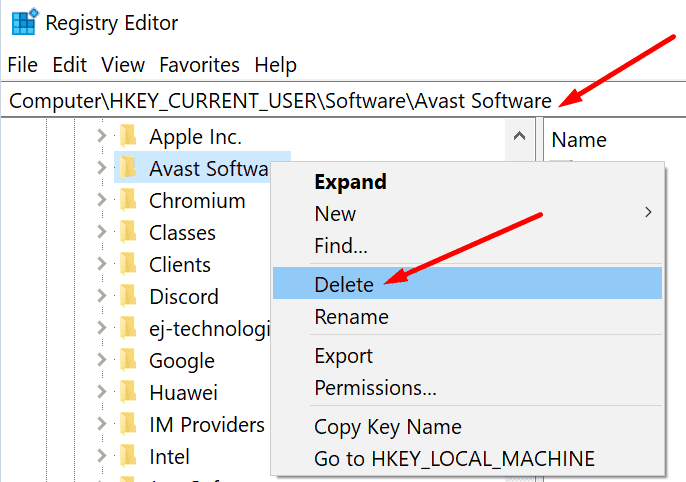Image resolution: width=686 pixels, height=482 pixels.
Task: Select the Classes tree label
Action: click(x=182, y=233)
